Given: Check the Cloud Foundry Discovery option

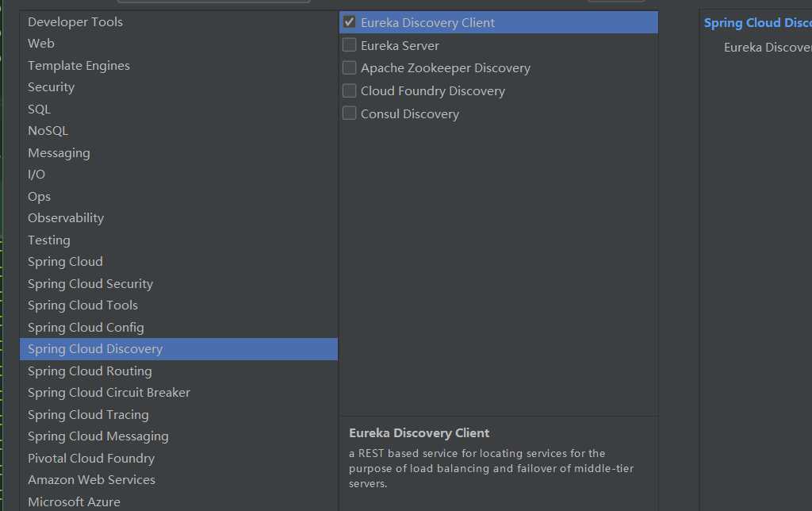Looking at the screenshot, I should (x=349, y=90).
